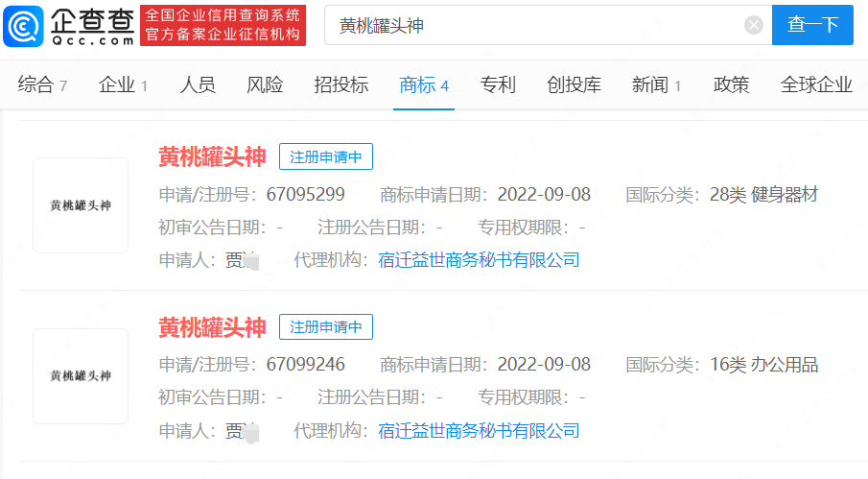The height and width of the screenshot is (479, 868).
Task: Switch to the 综合 tab
Action: coord(42,85)
